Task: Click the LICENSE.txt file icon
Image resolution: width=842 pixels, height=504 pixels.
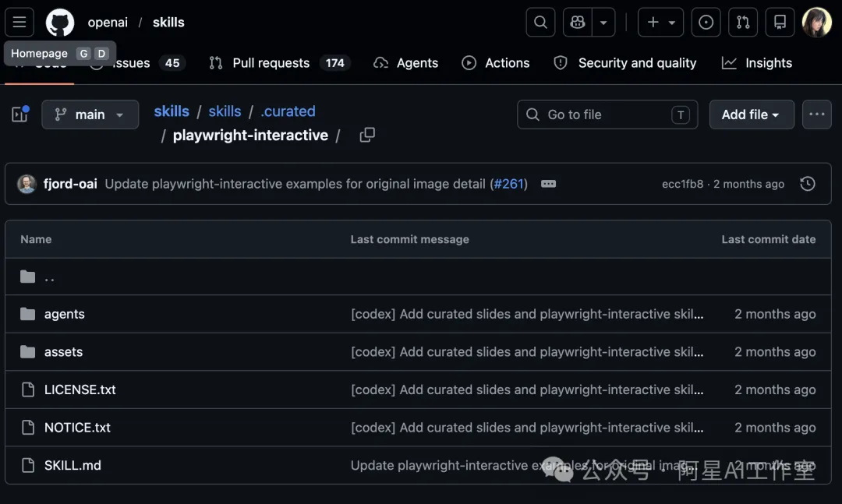Action: tap(28, 389)
